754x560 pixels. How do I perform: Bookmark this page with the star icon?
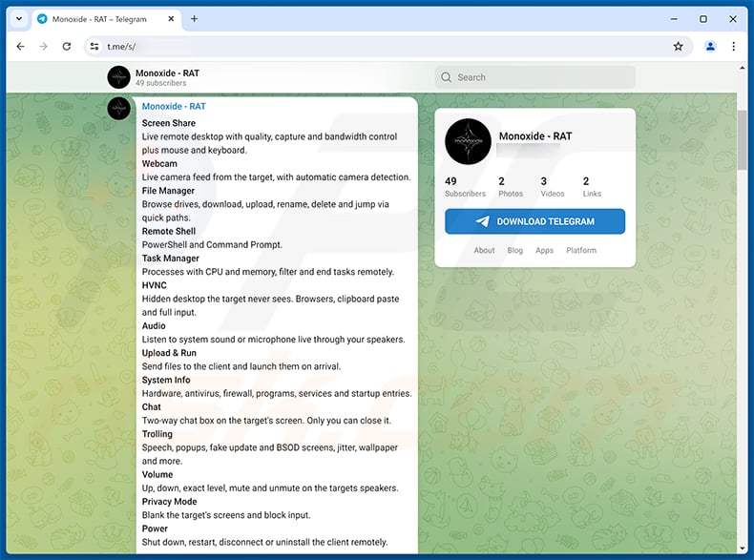[x=678, y=46]
